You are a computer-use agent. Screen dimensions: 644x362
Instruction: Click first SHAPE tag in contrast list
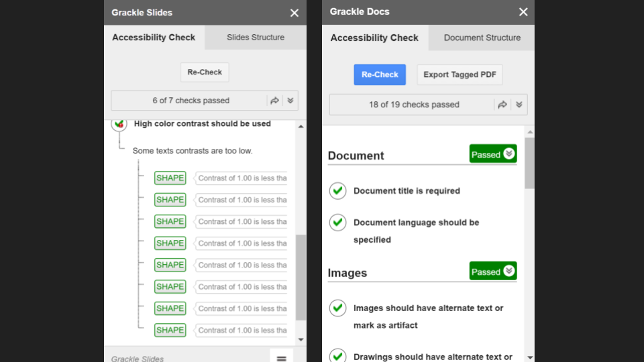coord(170,178)
